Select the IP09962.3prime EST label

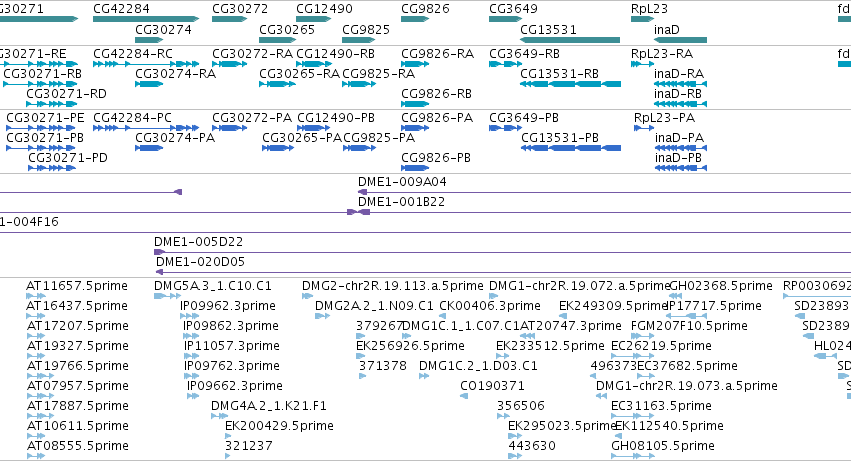[228, 306]
